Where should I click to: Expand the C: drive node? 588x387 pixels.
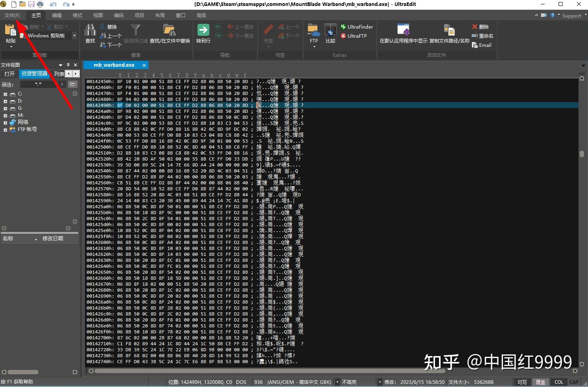[5, 94]
